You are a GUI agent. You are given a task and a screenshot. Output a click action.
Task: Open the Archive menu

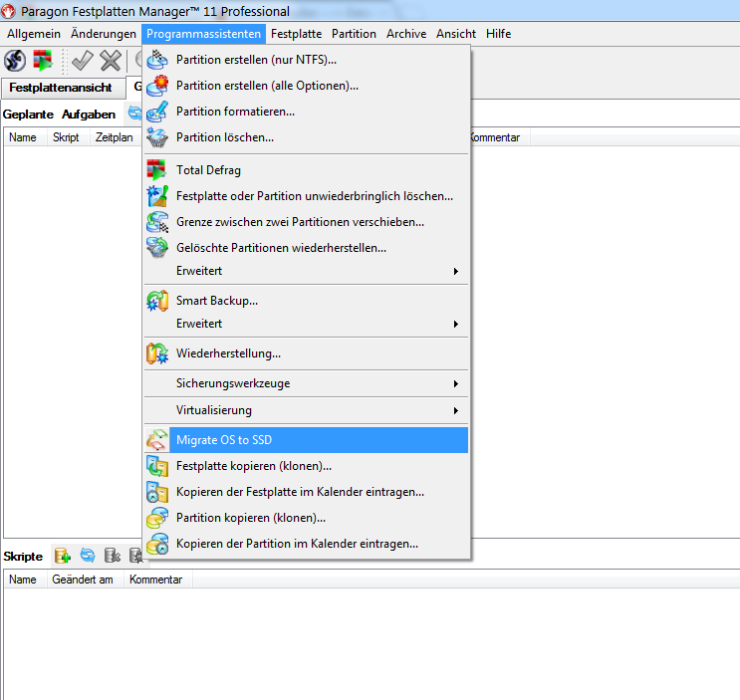pos(406,34)
